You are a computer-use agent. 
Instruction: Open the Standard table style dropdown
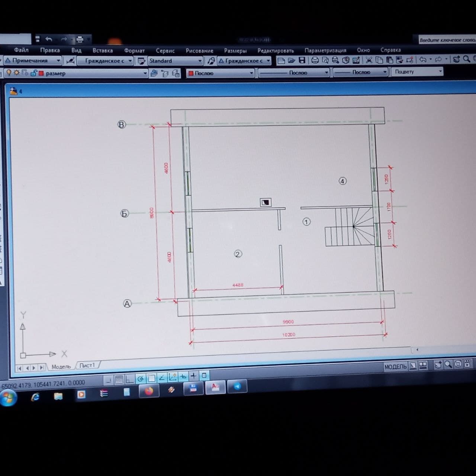(200, 61)
